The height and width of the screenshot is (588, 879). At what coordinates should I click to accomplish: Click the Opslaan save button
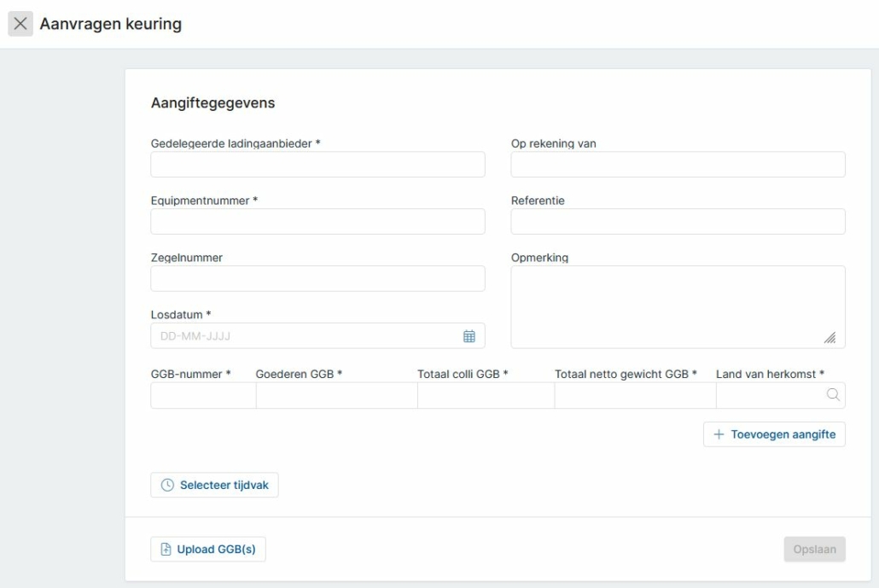pos(814,550)
